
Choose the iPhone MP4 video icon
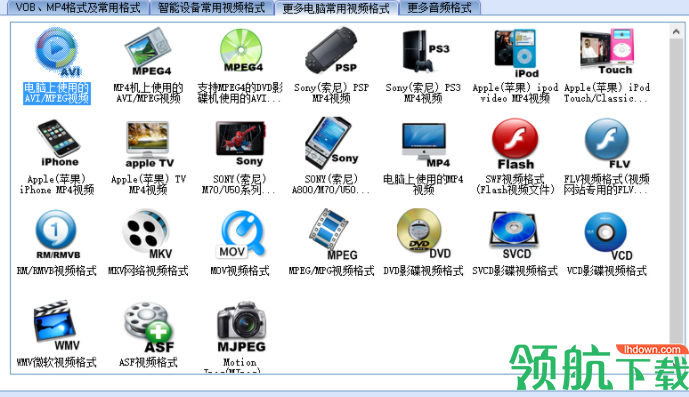point(58,143)
